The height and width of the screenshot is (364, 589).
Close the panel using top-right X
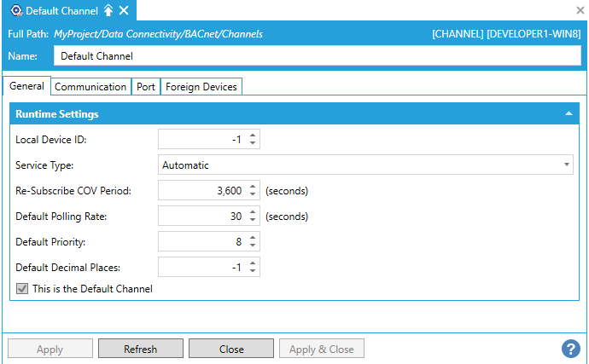point(580,10)
